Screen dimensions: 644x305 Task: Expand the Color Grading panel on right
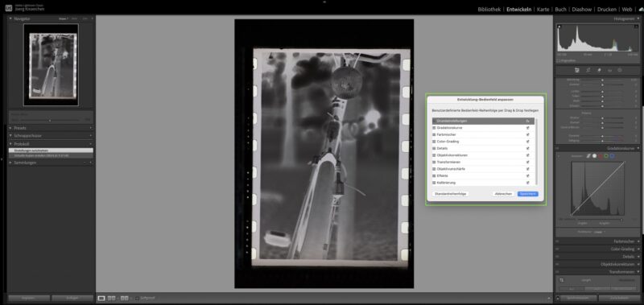(x=638, y=249)
